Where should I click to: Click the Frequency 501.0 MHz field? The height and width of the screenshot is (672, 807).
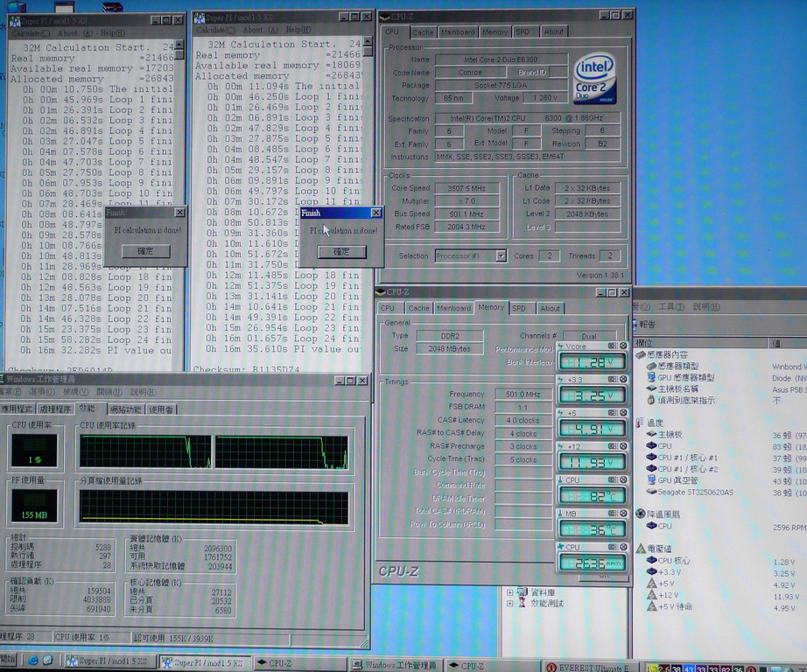pyautogui.click(x=523, y=394)
